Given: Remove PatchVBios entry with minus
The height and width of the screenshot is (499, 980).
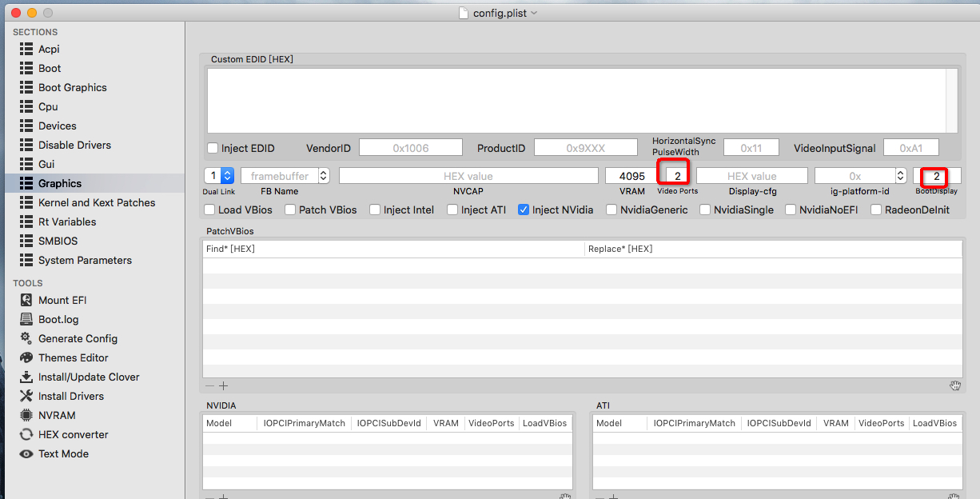Looking at the screenshot, I should point(209,385).
